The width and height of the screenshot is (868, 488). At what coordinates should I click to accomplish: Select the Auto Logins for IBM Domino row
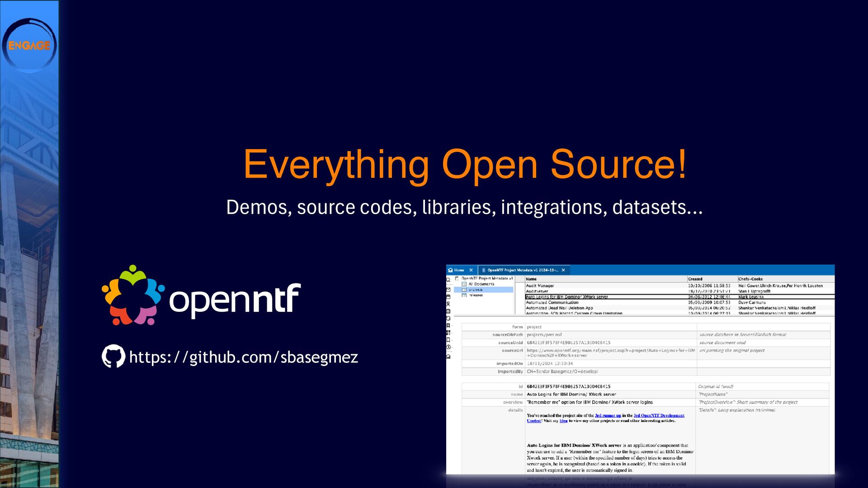click(x=679, y=297)
